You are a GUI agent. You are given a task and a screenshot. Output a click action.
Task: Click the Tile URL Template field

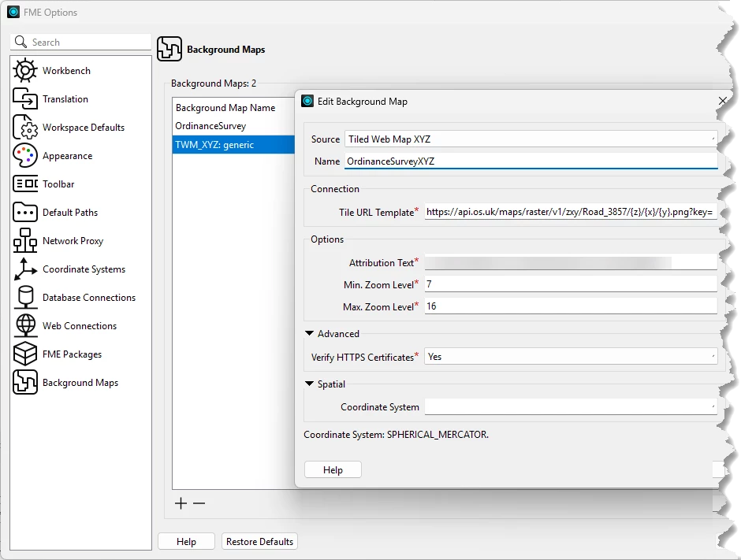tap(571, 212)
